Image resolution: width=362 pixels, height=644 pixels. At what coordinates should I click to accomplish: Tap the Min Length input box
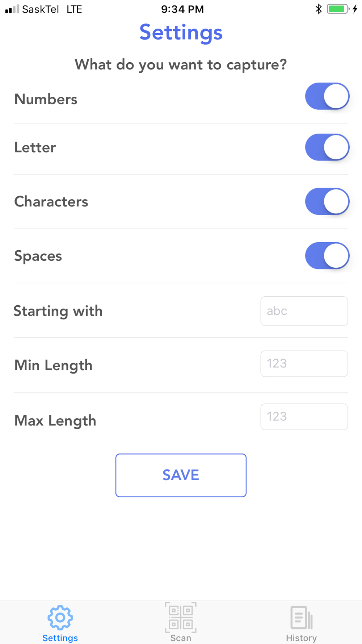pos(304,364)
